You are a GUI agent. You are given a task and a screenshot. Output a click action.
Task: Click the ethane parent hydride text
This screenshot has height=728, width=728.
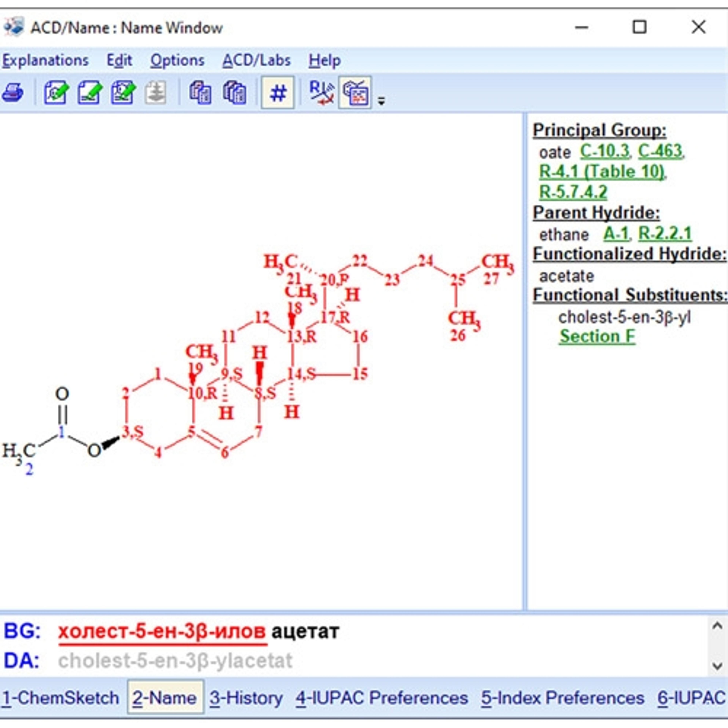(564, 235)
